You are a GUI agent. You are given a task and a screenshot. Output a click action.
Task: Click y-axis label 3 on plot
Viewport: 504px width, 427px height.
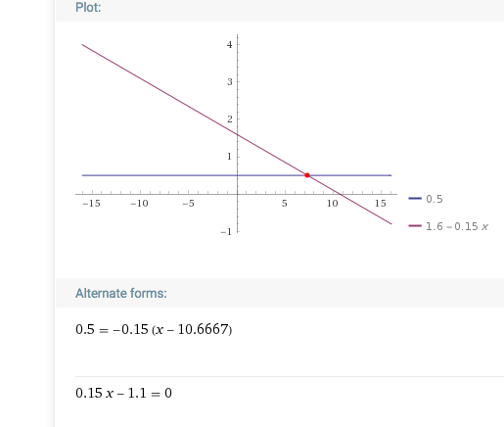(230, 82)
